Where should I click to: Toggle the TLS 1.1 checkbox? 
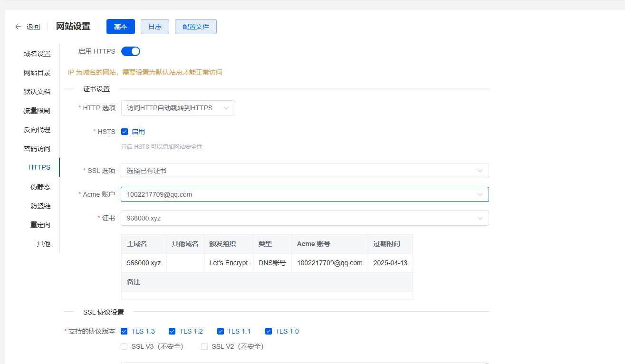[221, 331]
